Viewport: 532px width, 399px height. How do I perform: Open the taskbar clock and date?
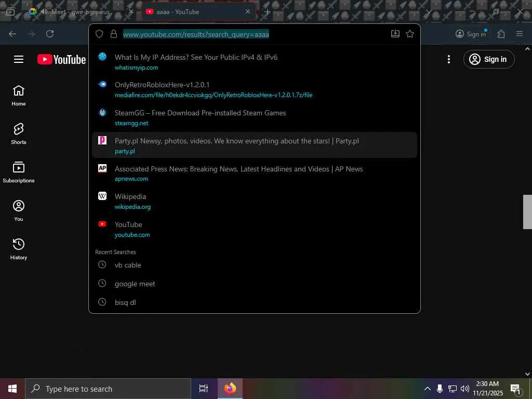488,389
